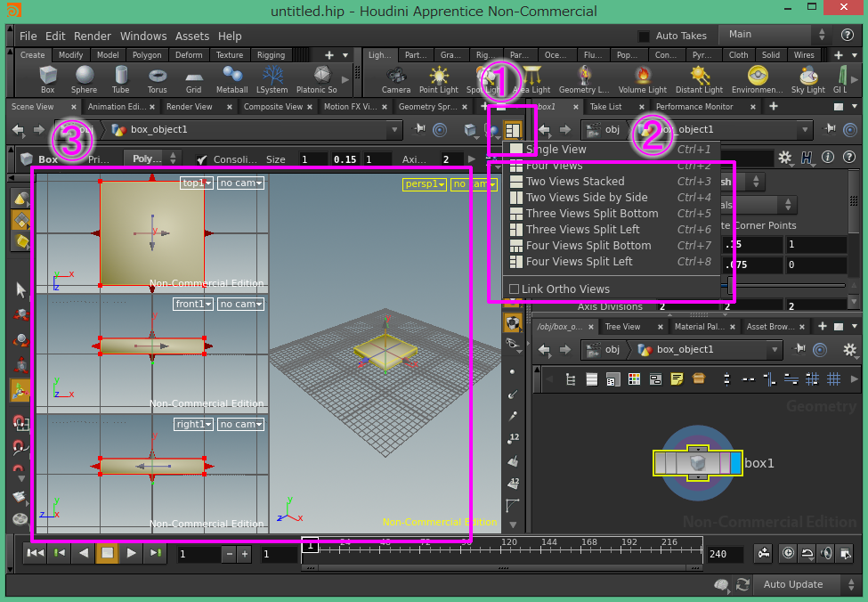
Task: Add a Geometry Light
Action: point(584,79)
